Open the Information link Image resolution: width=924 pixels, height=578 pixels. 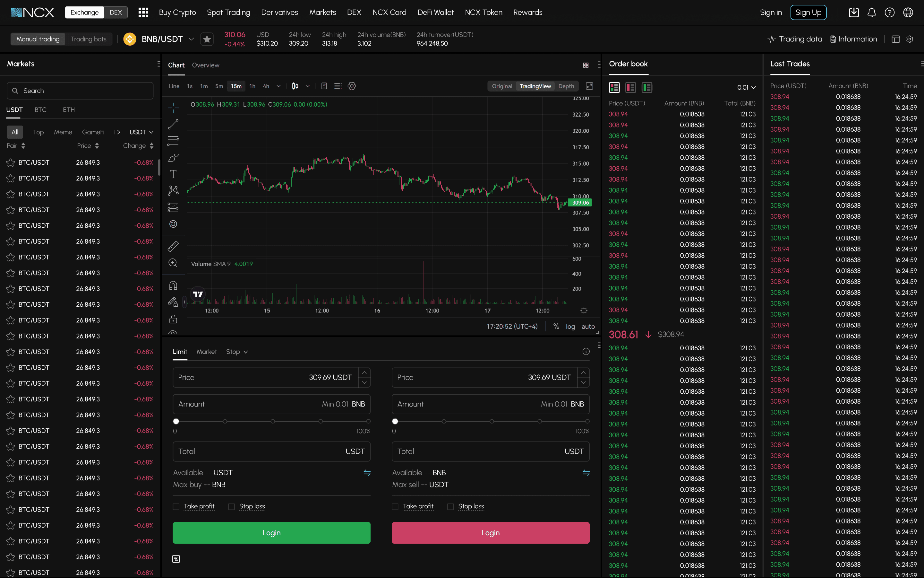pos(853,39)
